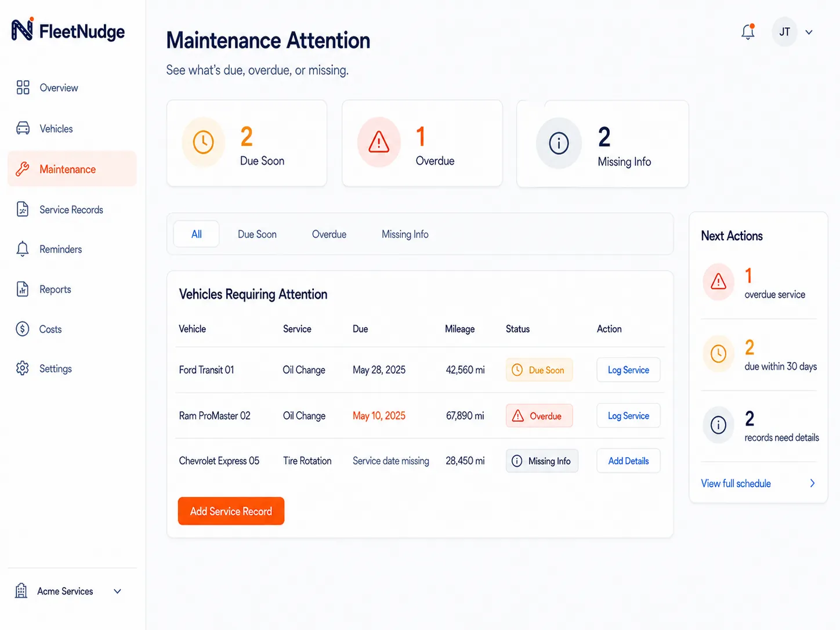Click the warning icon beside overdue service

point(719,281)
